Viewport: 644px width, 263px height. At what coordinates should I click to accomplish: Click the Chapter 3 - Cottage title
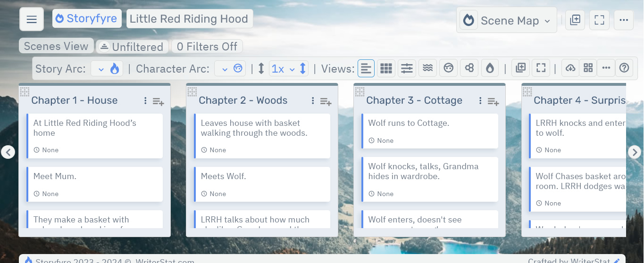pyautogui.click(x=414, y=100)
